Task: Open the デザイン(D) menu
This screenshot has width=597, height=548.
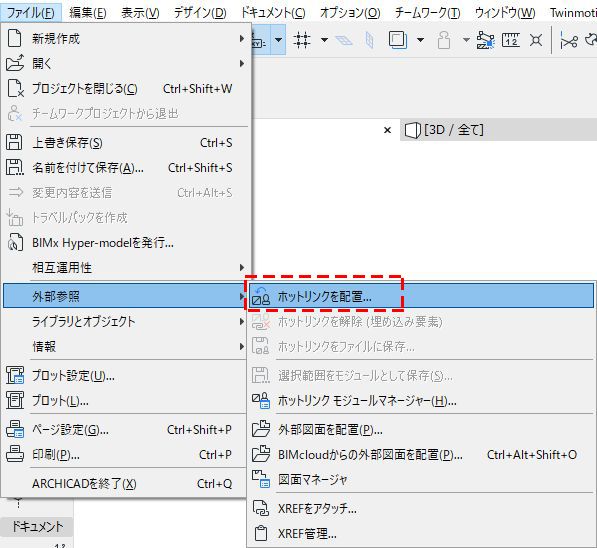Action: click(200, 13)
